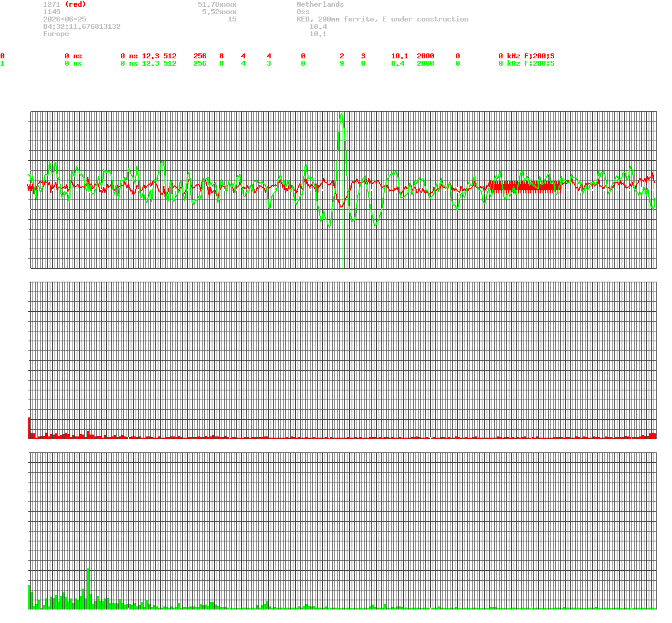The image size is (672, 623).
Task: Select the timestamp "04:32:11.676813132"
Action: [x=82, y=26]
